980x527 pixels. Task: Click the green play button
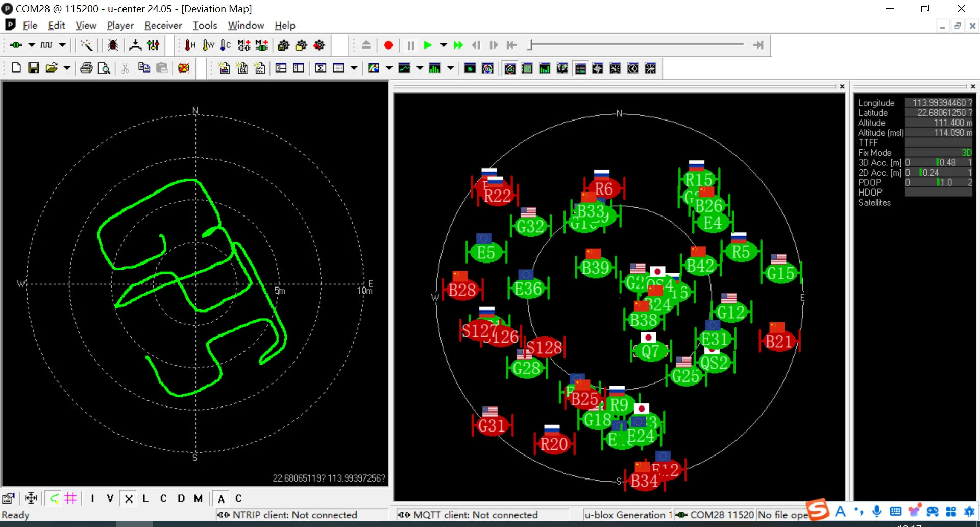pos(428,45)
